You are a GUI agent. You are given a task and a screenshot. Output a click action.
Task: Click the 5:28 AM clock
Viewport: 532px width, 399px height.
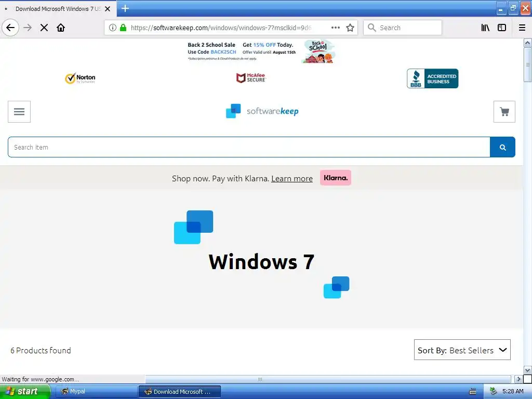(x=513, y=392)
